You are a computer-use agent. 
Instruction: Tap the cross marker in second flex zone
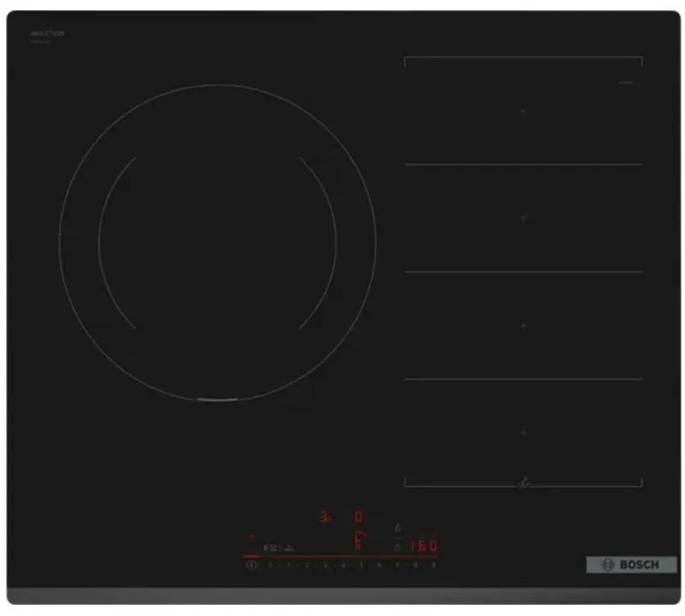[523, 219]
